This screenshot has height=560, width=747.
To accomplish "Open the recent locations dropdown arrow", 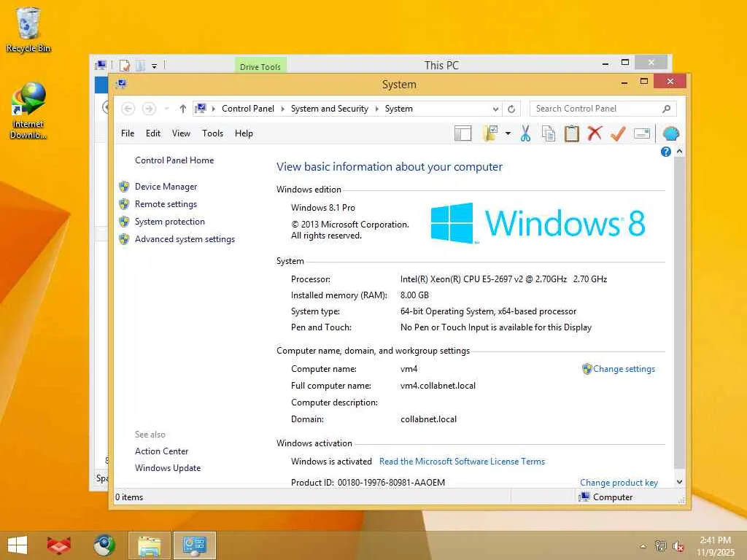I will pos(166,109).
